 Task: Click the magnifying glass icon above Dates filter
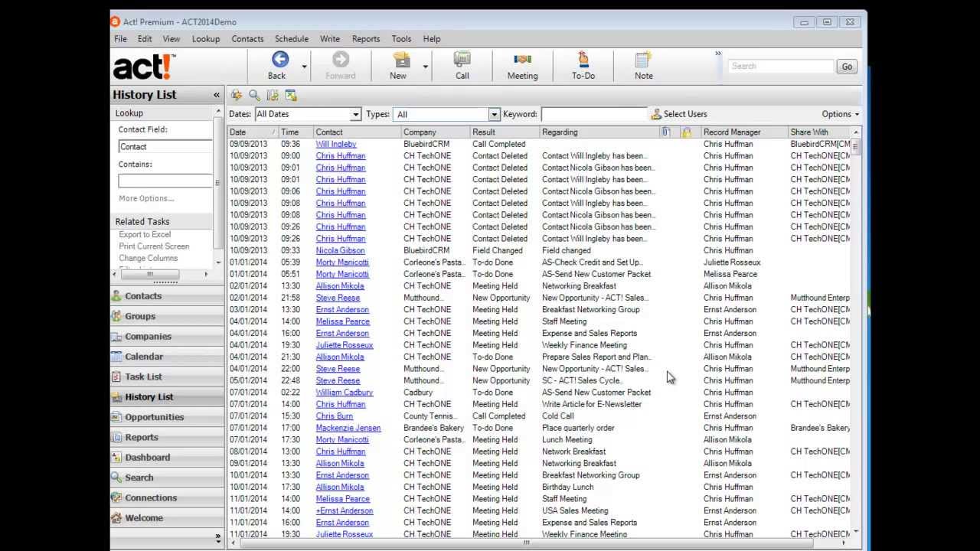tap(254, 96)
